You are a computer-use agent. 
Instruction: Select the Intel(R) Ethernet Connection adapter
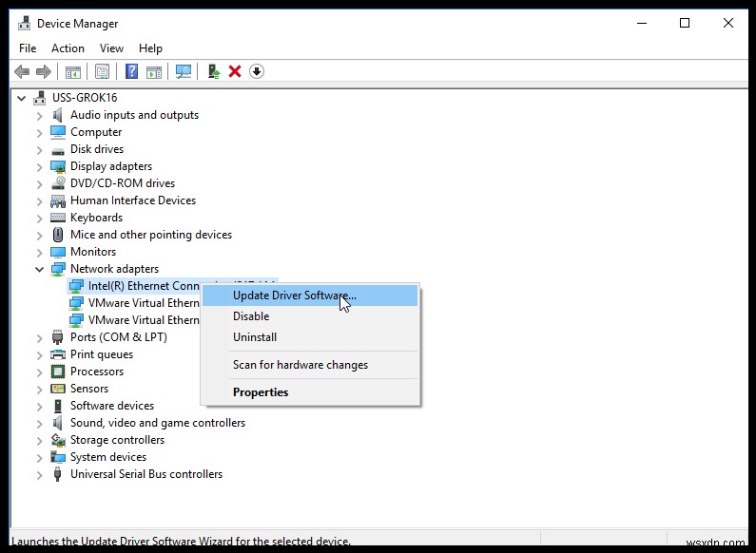click(x=144, y=286)
